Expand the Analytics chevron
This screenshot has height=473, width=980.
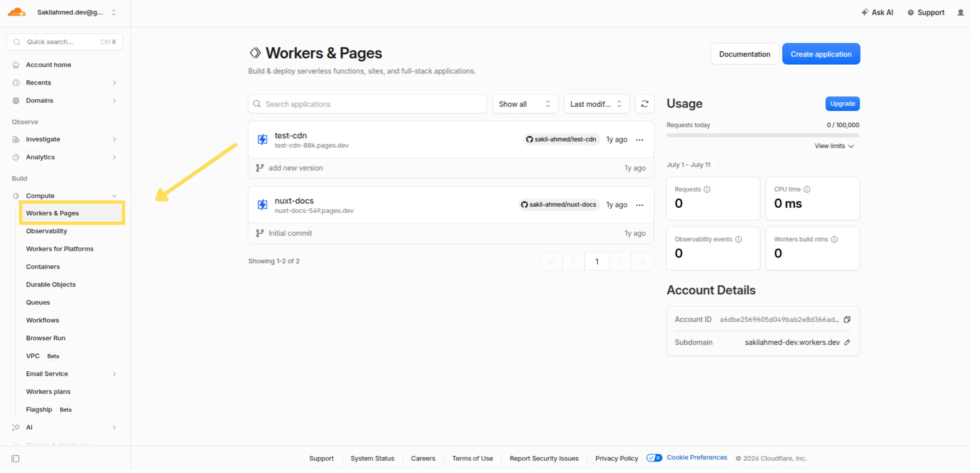coord(114,158)
